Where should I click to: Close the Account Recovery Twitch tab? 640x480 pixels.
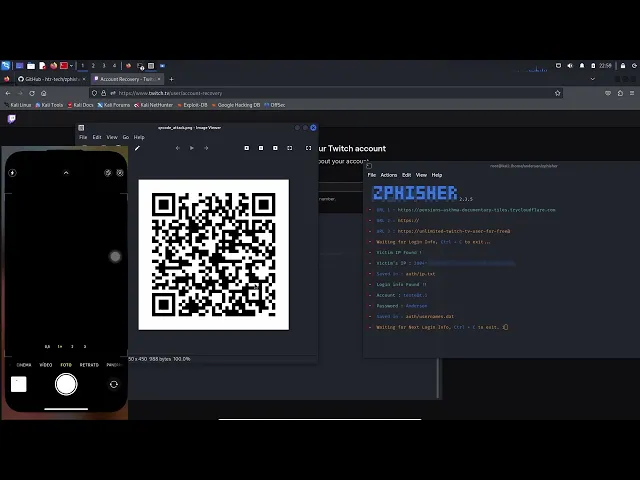159,79
